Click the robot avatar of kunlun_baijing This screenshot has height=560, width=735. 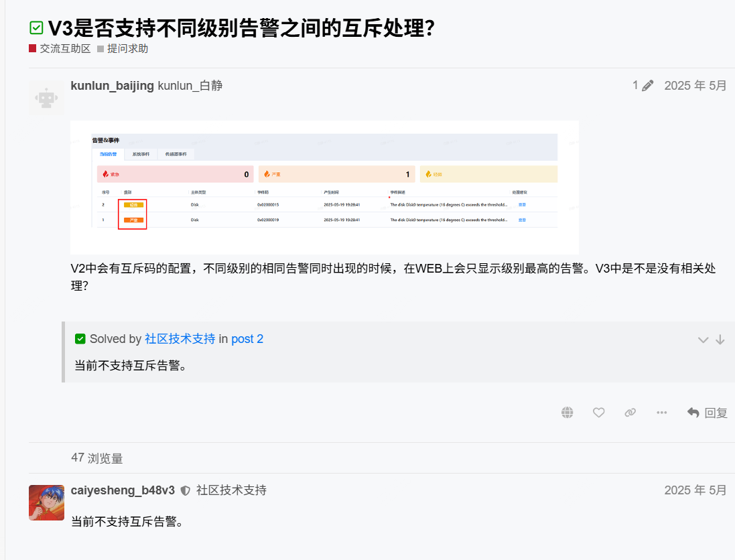coord(46,98)
